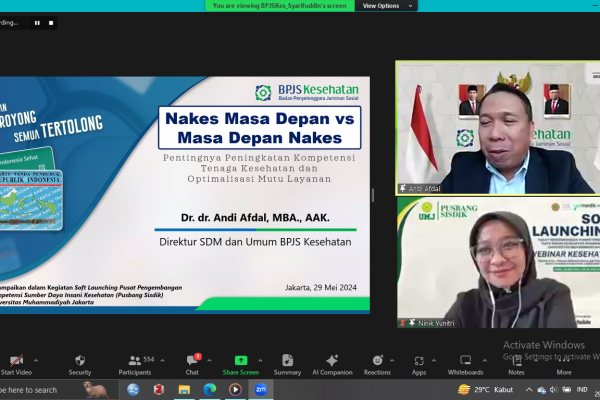
Task: Expand share screen options arrow
Action: (x=260, y=361)
